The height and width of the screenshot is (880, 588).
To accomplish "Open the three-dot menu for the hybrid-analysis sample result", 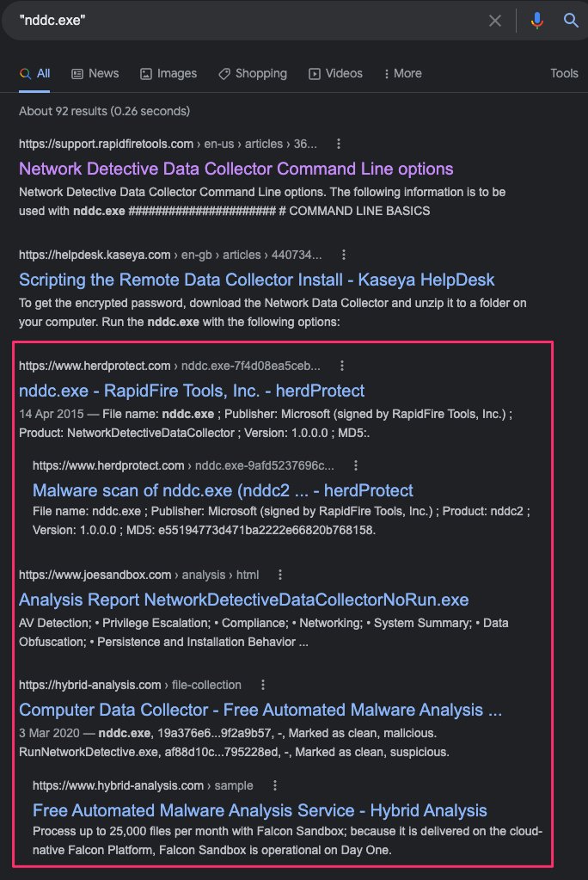I will click(275, 785).
